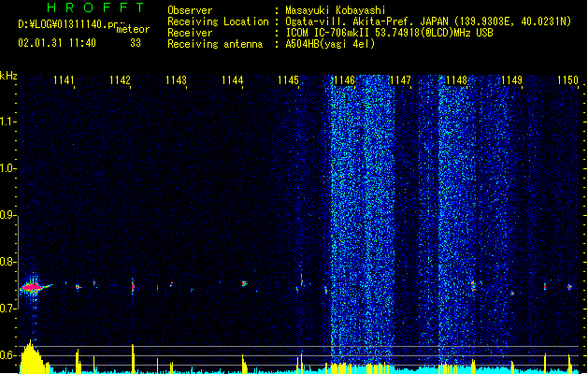This screenshot has height=374, width=588.
Task: Click the 'Observer' field label
Action: (x=190, y=10)
